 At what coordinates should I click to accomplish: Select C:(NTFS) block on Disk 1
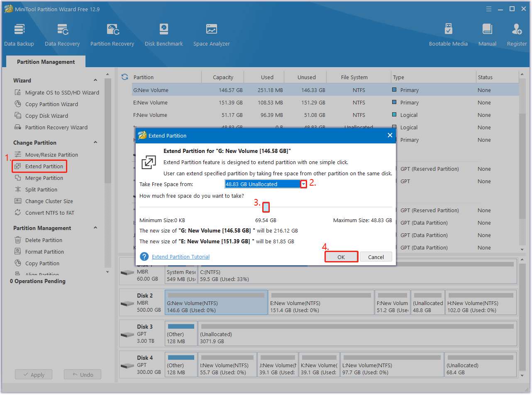[358, 271]
